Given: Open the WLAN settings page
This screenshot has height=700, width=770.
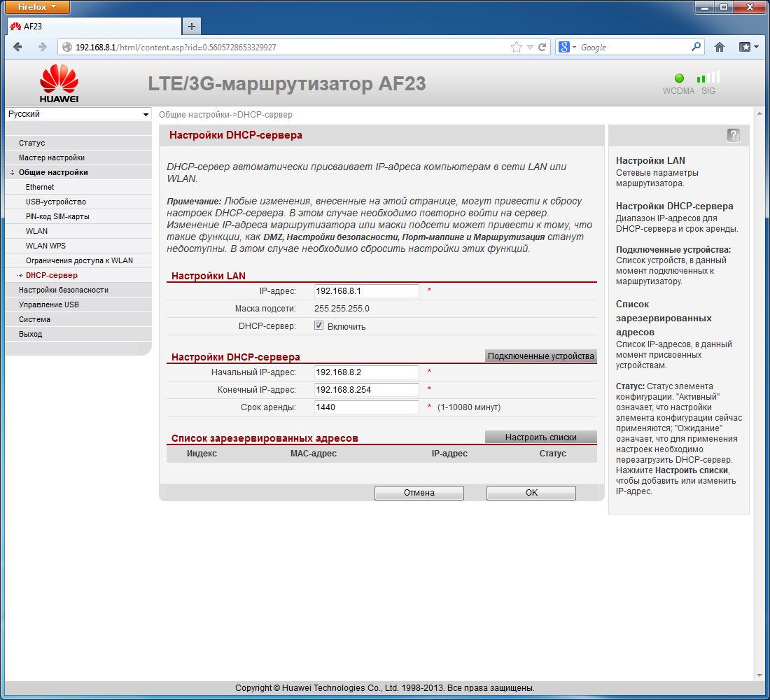Looking at the screenshot, I should 78,232.
